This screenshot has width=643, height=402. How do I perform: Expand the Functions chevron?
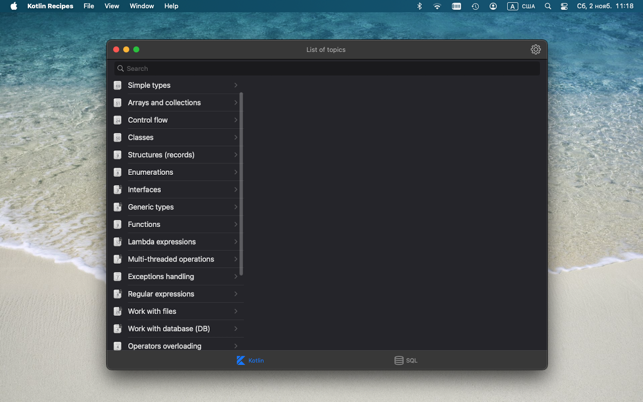[x=236, y=224]
